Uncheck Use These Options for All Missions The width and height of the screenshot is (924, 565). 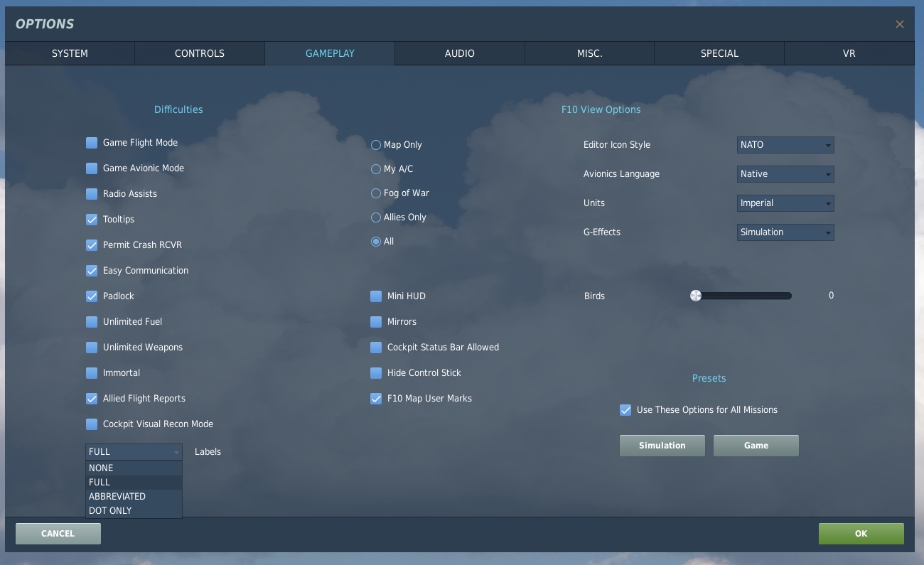(x=625, y=410)
